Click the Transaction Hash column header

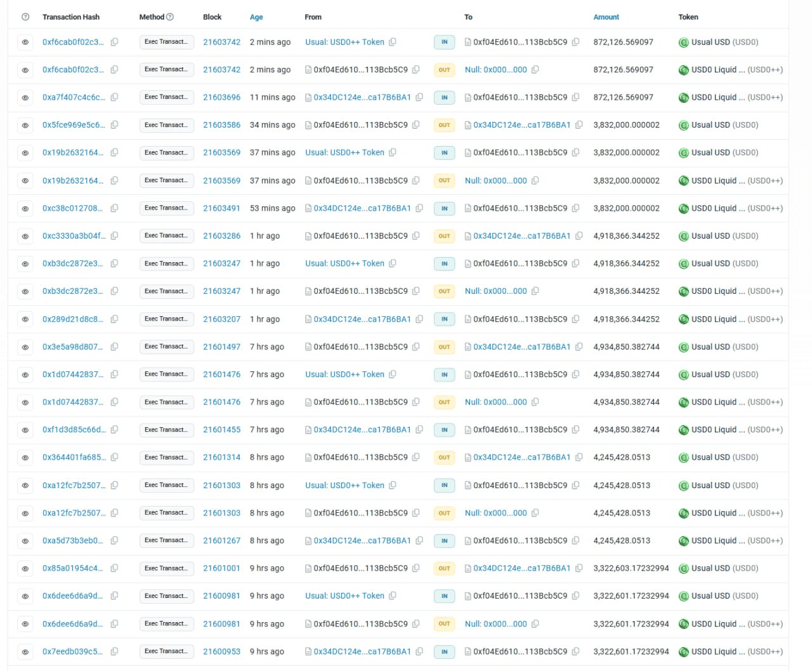[71, 17]
